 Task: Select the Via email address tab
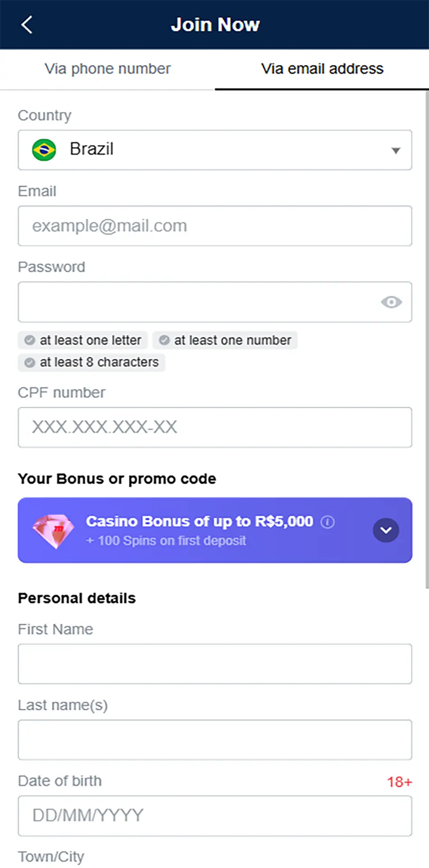pos(322,69)
